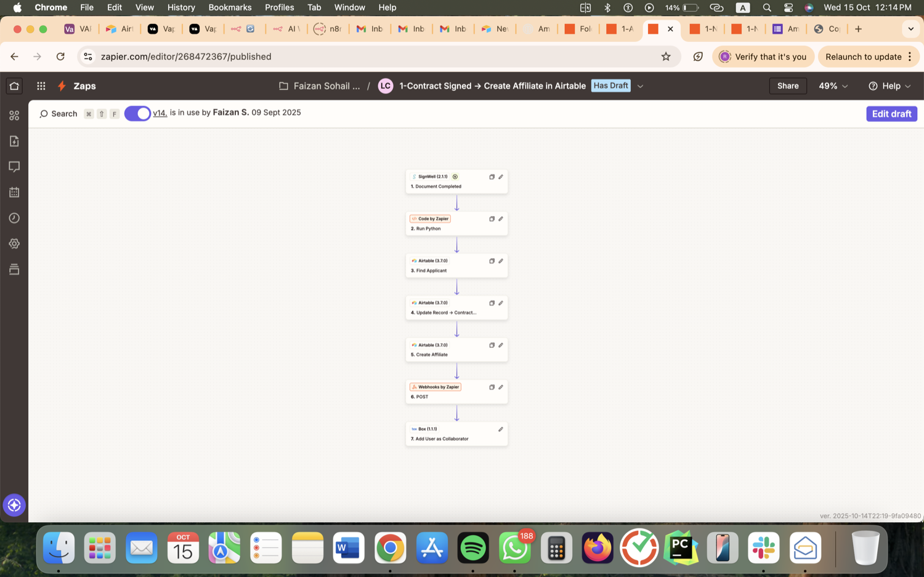Open the Zapier home icon

[x=14, y=86]
